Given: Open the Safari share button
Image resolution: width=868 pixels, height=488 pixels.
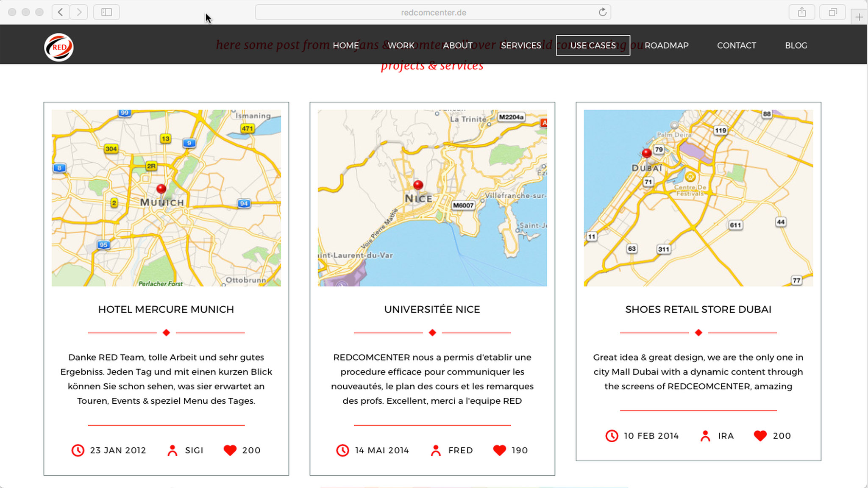Looking at the screenshot, I should [x=802, y=12].
